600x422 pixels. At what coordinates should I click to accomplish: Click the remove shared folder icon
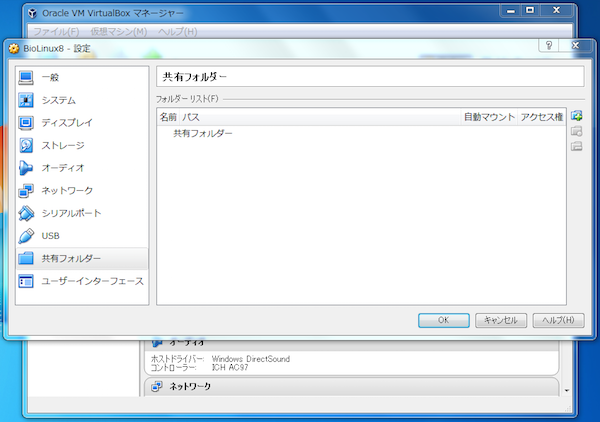(x=577, y=146)
